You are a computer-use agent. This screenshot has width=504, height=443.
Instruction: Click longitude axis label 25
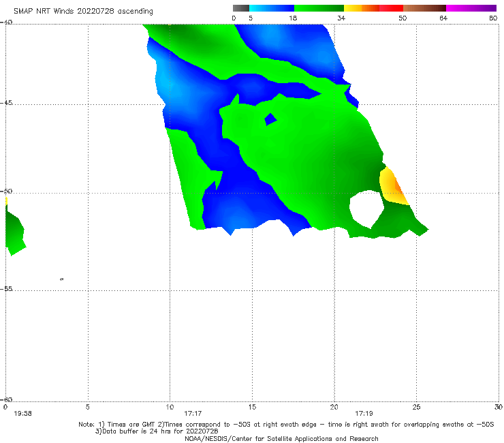pyautogui.click(x=416, y=407)
